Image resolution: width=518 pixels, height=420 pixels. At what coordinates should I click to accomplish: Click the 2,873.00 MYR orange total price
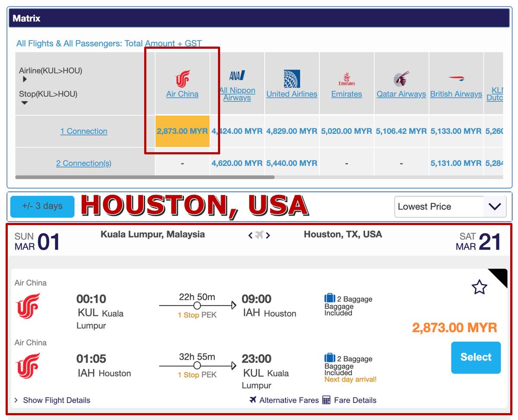point(455,328)
